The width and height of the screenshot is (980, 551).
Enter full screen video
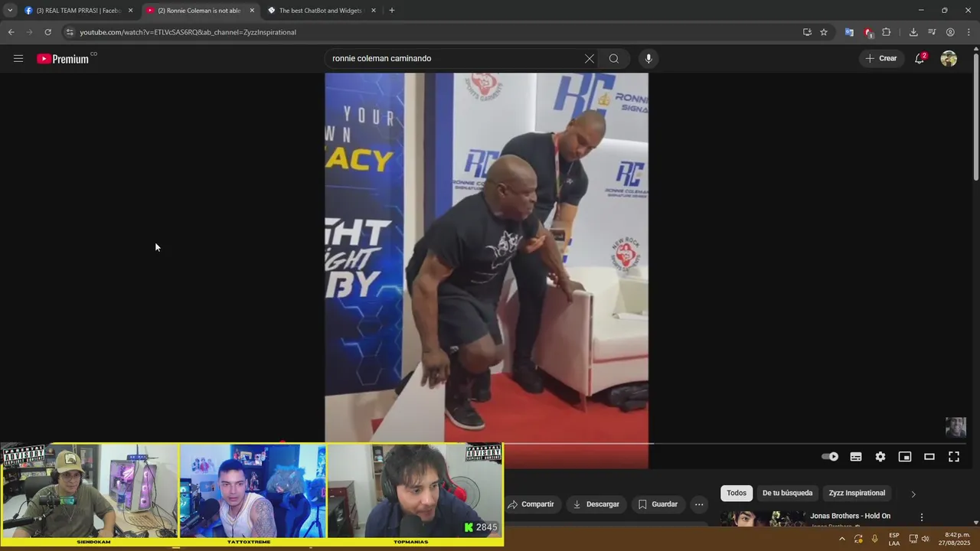click(954, 457)
